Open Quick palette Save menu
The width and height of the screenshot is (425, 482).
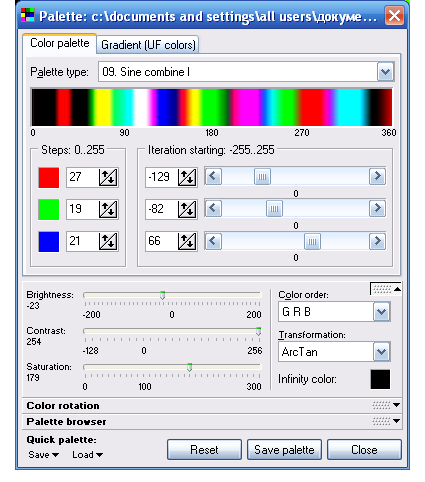tap(43, 455)
